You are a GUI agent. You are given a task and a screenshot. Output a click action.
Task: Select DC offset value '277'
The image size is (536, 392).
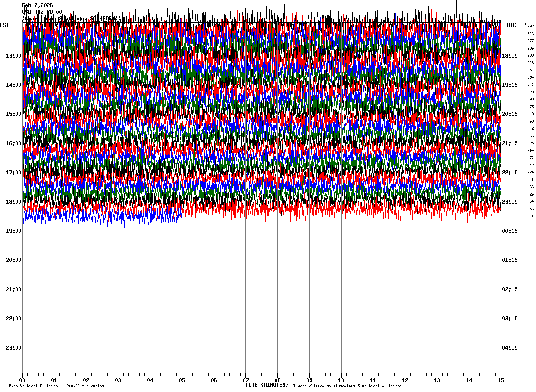pyautogui.click(x=530, y=41)
